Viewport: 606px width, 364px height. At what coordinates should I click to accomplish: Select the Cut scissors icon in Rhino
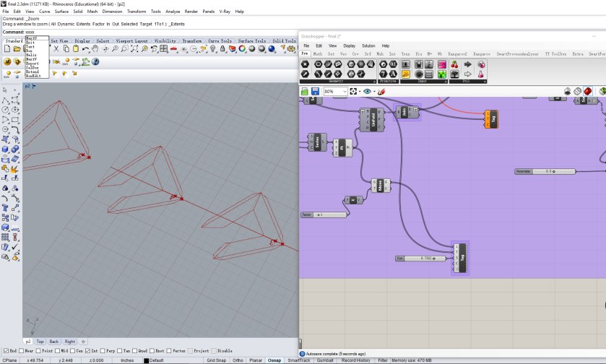pyautogui.click(x=56, y=48)
